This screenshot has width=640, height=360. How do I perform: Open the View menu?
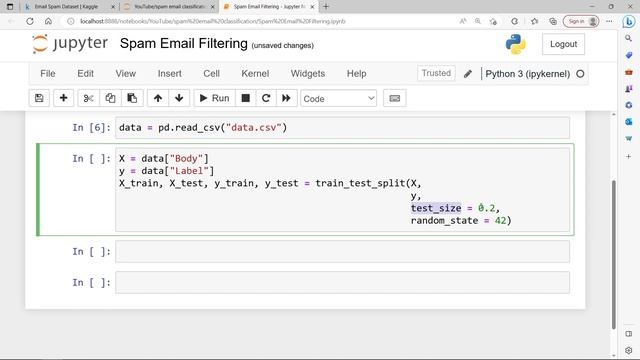125,73
